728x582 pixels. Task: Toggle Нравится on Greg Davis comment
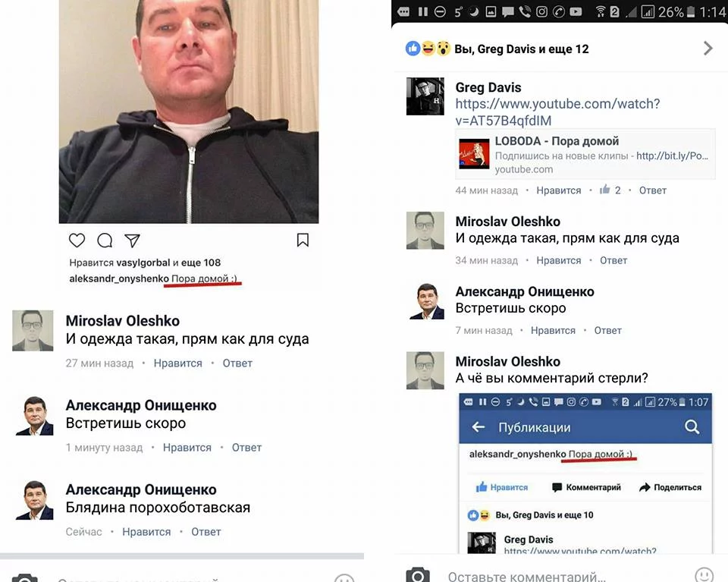click(559, 190)
